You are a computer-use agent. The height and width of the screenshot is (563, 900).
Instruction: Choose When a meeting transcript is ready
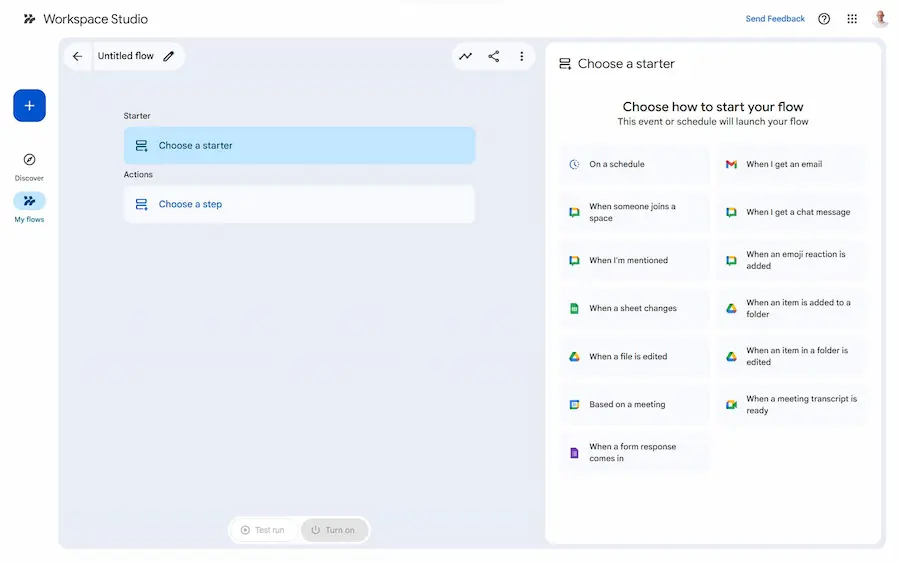[x=792, y=405]
